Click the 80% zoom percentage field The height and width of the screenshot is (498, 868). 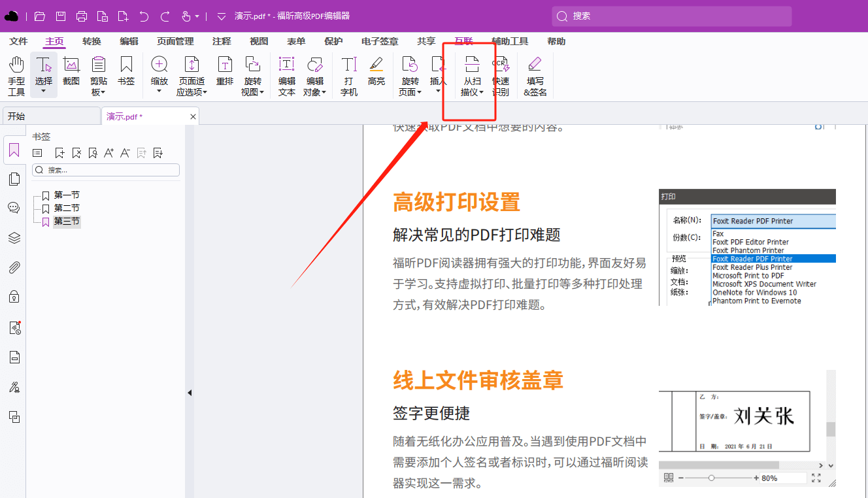[x=783, y=478]
